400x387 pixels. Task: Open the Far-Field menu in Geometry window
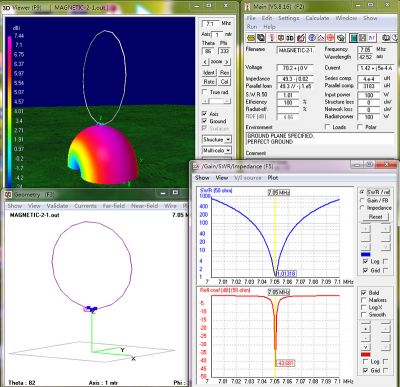pos(114,206)
